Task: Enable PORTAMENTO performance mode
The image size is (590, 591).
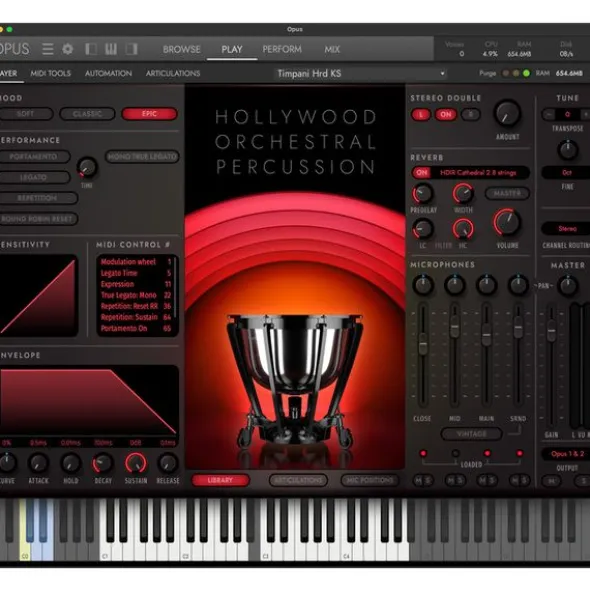Action: [x=34, y=156]
